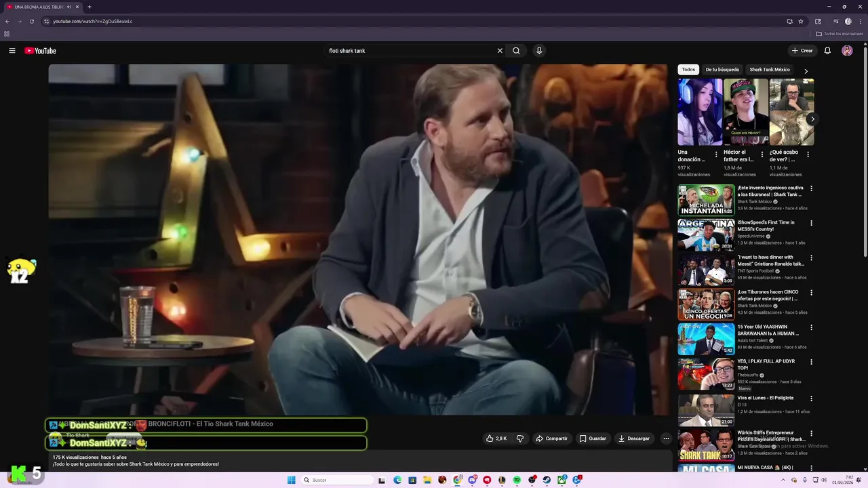Open 'Una donación' short thumbnail
Image resolution: width=868 pixels, height=488 pixels.
[x=700, y=112]
